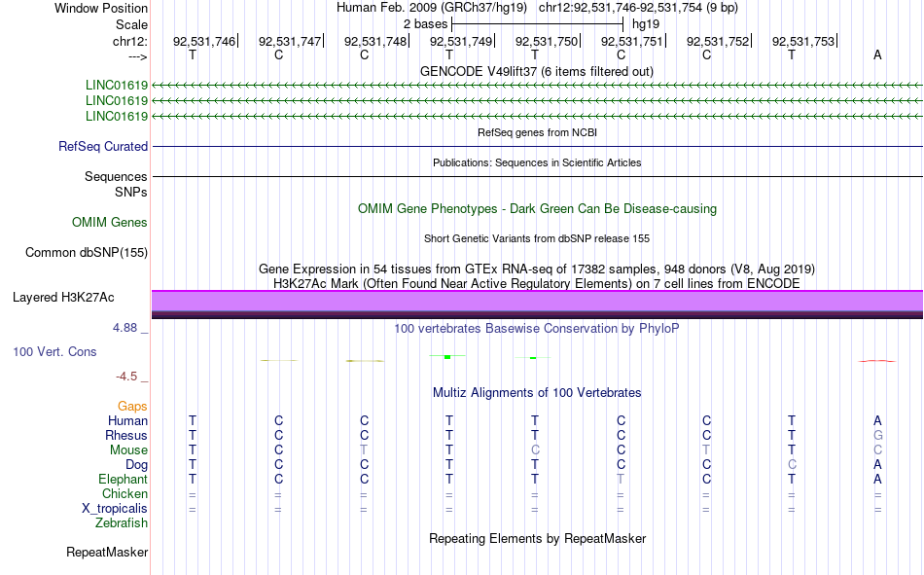The height and width of the screenshot is (575, 924).
Task: Click Rhesus G base in last column
Action: click(x=877, y=435)
